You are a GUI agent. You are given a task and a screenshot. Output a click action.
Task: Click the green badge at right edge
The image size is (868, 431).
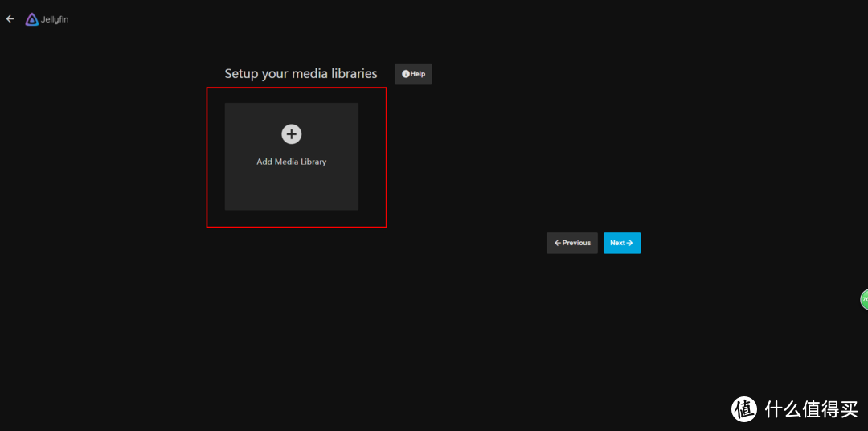pos(863,300)
